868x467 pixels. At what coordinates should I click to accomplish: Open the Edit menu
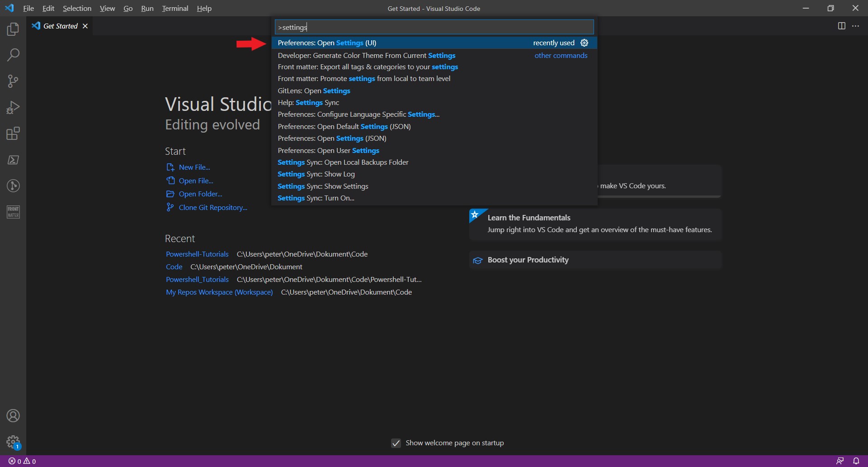click(x=48, y=8)
